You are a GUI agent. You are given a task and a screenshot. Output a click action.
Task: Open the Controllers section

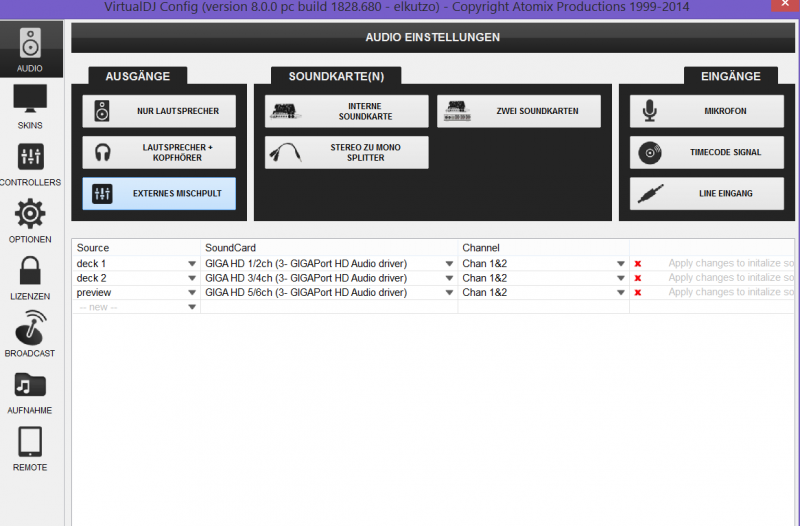pyautogui.click(x=30, y=164)
